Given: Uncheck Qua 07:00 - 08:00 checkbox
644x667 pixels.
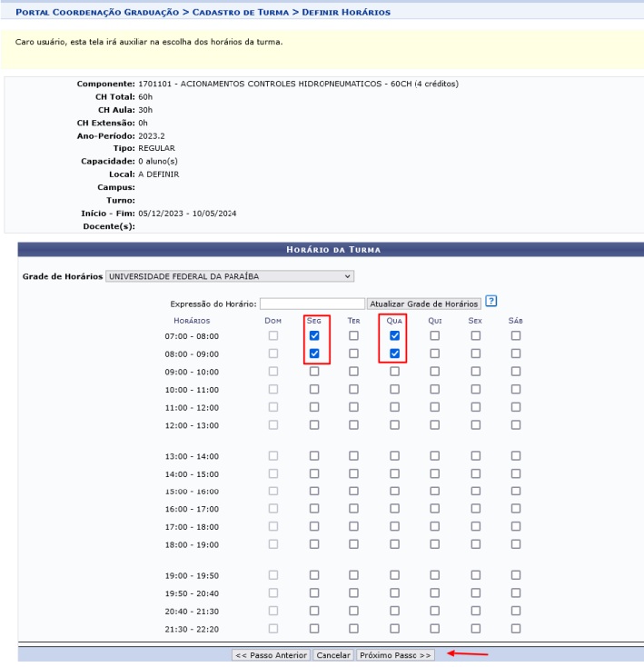Looking at the screenshot, I should point(394,335).
